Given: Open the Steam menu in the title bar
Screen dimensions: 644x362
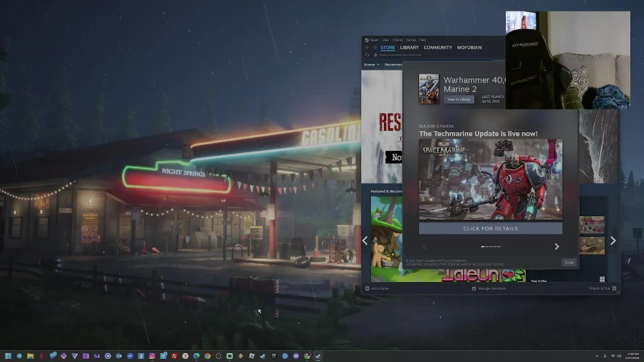Looking at the screenshot, I should click(x=374, y=40).
